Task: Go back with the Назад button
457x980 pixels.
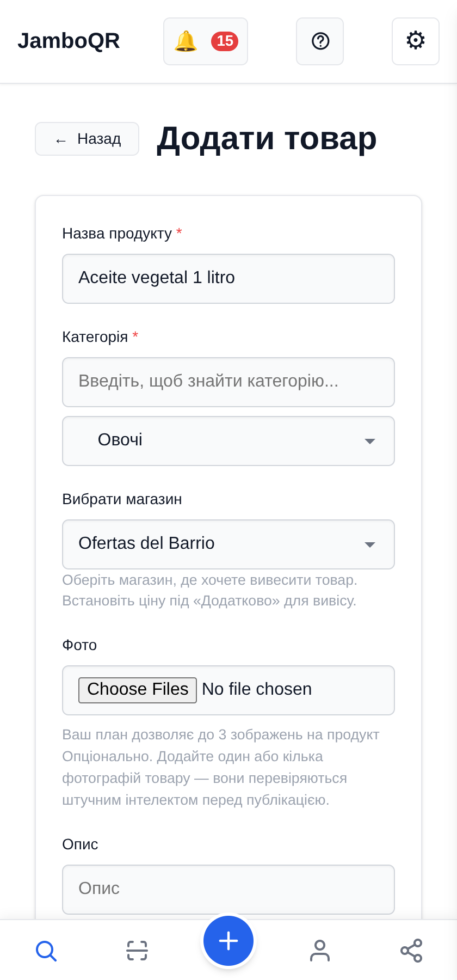Action: tap(87, 139)
